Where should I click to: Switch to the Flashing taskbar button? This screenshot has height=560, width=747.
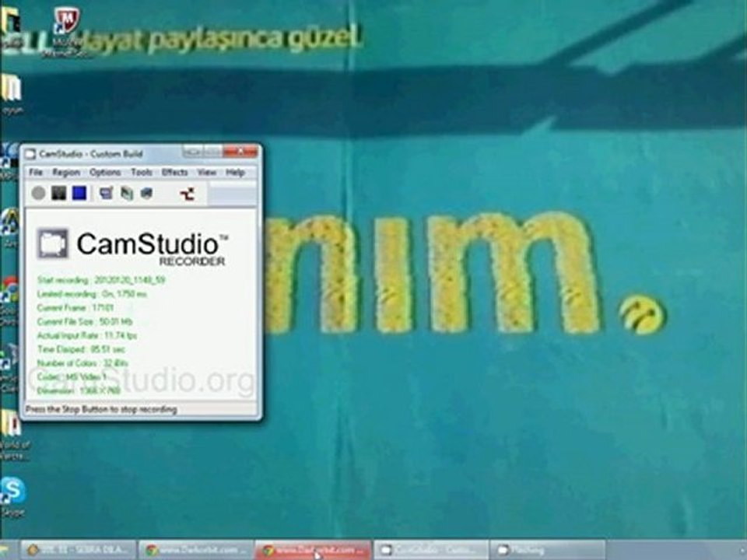point(548,550)
